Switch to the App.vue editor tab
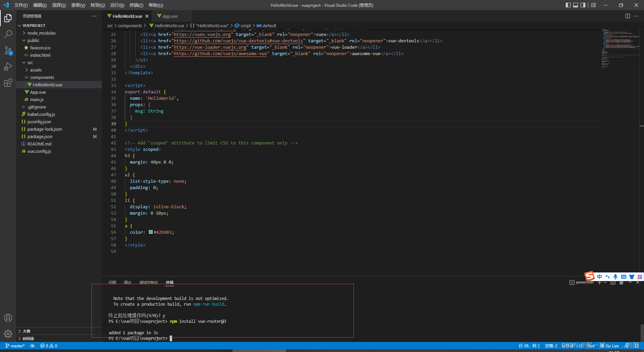644x352 pixels. click(x=171, y=16)
